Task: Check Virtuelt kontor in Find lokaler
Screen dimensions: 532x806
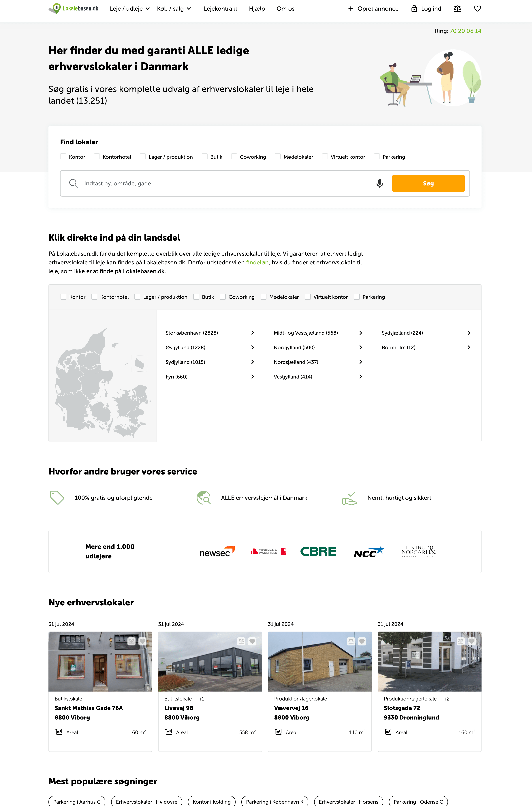Action: click(325, 156)
